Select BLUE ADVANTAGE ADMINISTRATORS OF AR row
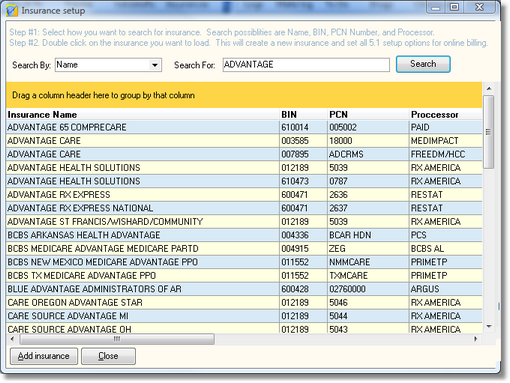The image size is (510, 383). point(244,289)
